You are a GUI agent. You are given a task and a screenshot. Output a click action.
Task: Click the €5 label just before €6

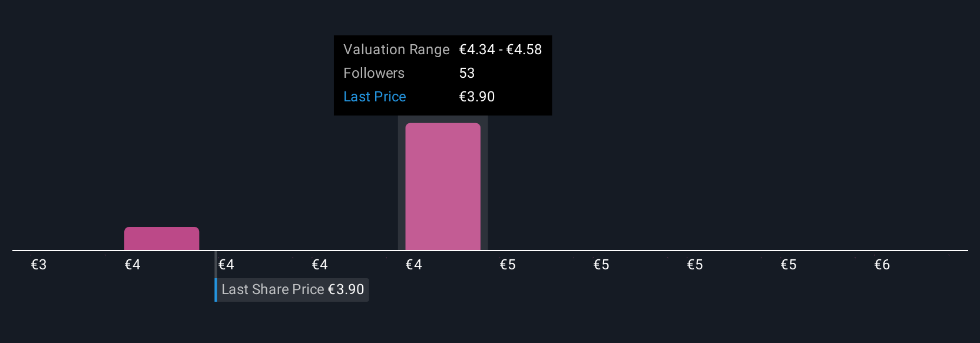pos(789,265)
